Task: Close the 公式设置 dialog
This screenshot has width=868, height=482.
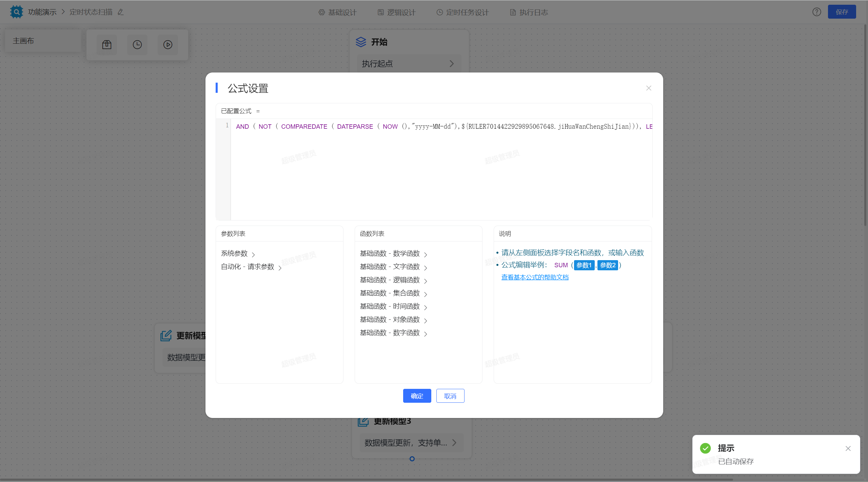Action: point(649,88)
